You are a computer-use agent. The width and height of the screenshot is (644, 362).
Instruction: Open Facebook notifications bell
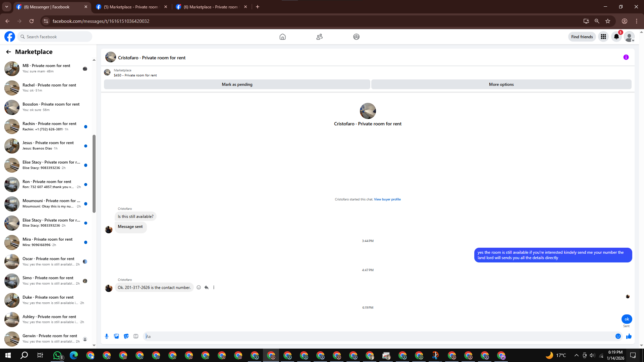tap(616, 37)
